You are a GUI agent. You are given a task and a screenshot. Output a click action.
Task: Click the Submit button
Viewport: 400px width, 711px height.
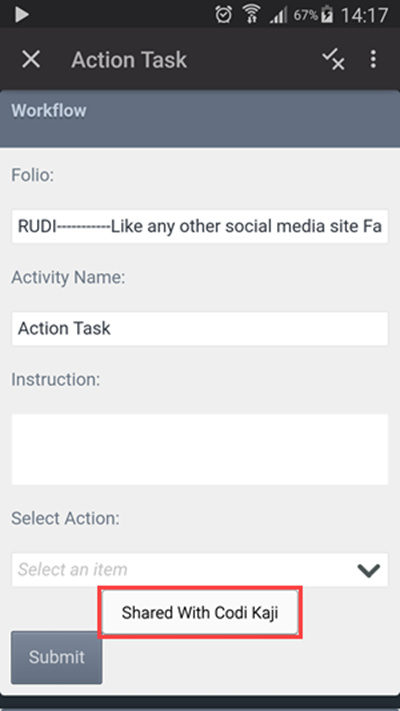tap(57, 657)
